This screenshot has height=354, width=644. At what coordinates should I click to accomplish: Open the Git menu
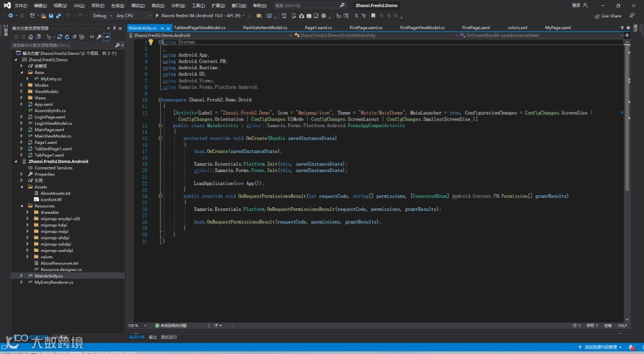tap(79, 5)
